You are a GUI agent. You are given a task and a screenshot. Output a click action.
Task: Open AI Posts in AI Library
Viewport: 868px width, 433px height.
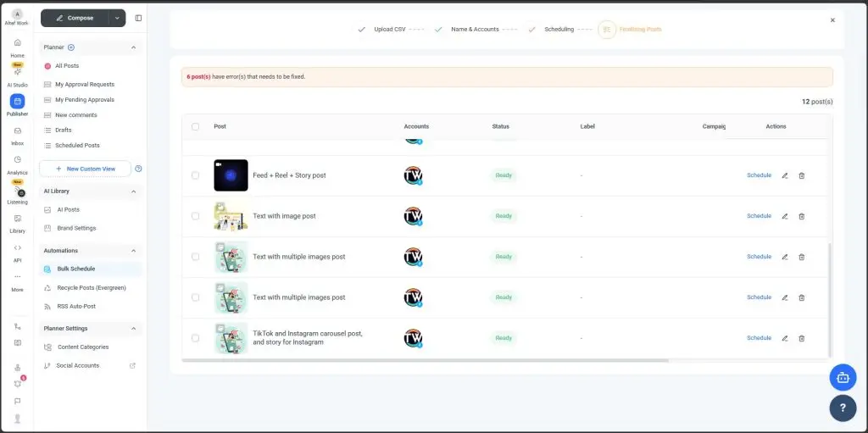(68, 210)
